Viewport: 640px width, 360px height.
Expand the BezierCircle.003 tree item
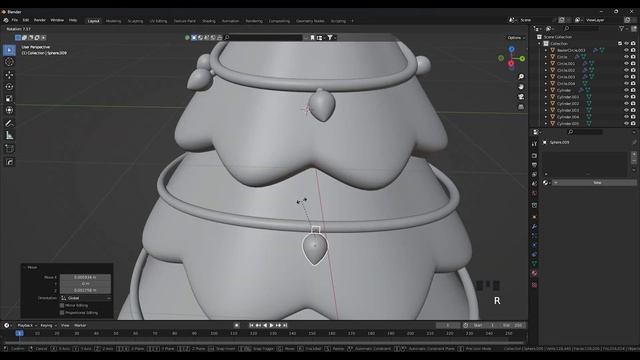click(546, 50)
